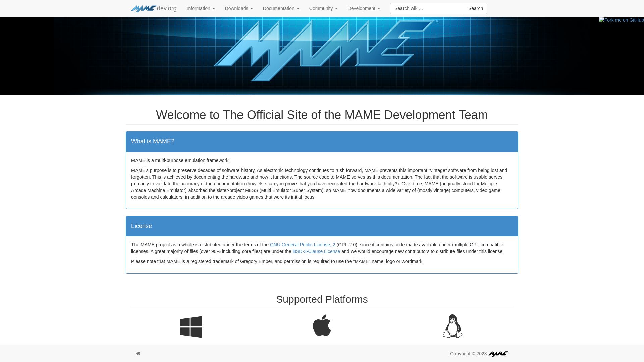Click the Search button
Viewport: 644px width, 362px height.
click(476, 8)
